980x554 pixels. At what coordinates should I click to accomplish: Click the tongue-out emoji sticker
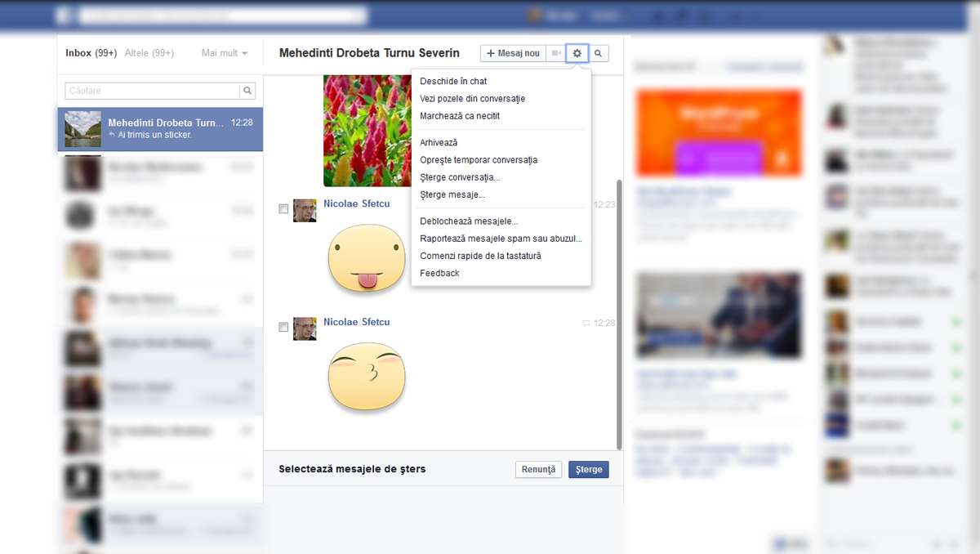(x=367, y=258)
